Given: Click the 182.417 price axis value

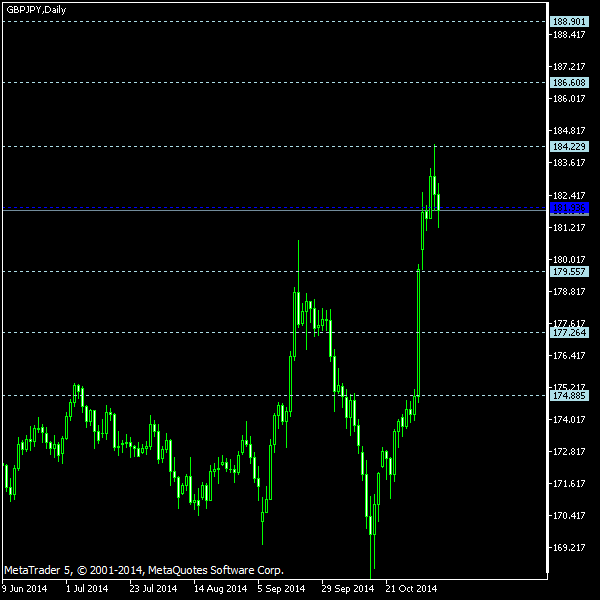Looking at the screenshot, I should (x=569, y=196).
